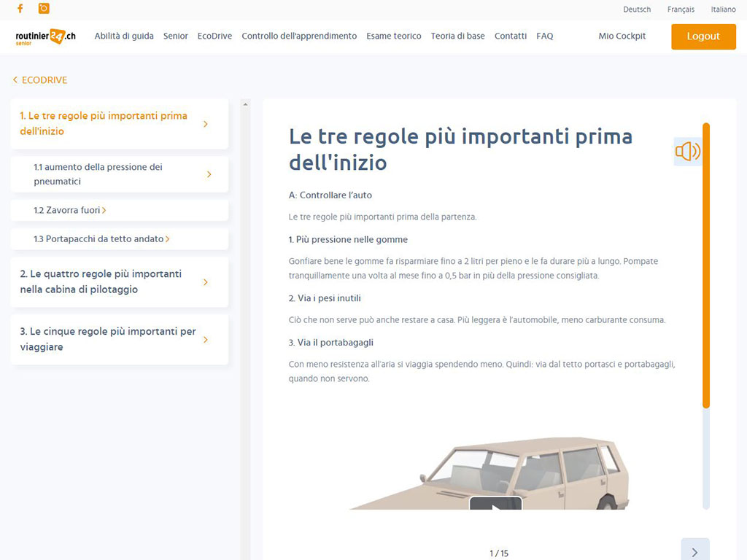747x560 pixels.
Task: Click the audio speaker icon
Action: pyautogui.click(x=687, y=152)
